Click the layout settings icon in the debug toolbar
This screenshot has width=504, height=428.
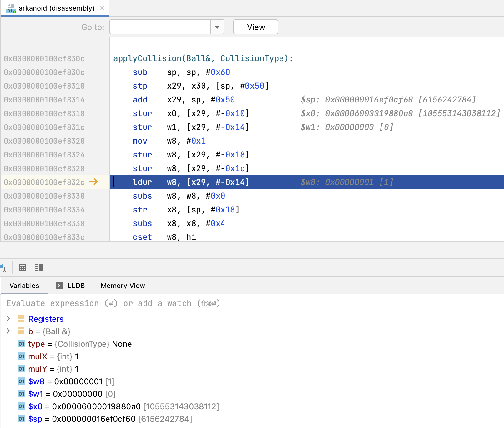(38, 267)
